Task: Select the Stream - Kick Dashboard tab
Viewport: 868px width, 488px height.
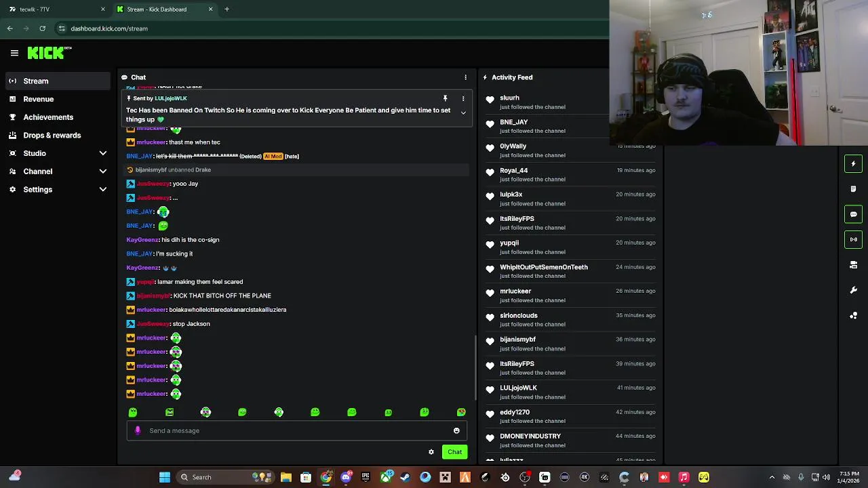Action: [x=163, y=9]
